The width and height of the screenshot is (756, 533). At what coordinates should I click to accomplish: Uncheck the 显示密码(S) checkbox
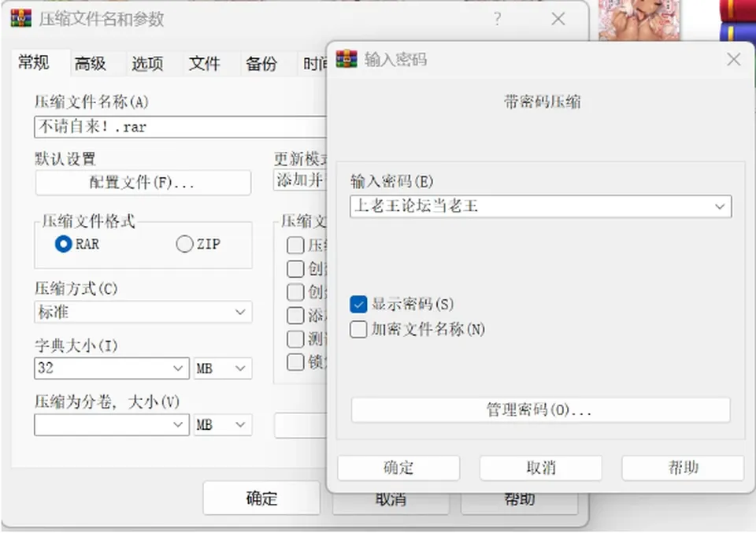[x=358, y=304]
